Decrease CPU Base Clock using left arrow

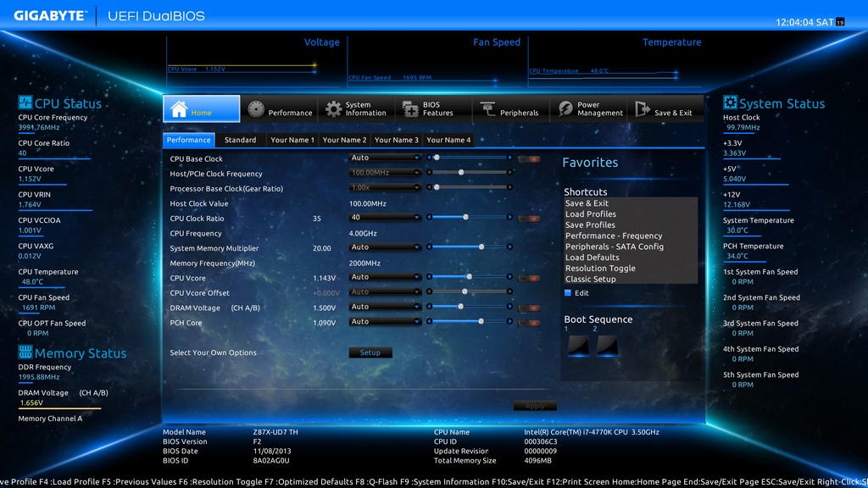[x=429, y=158]
